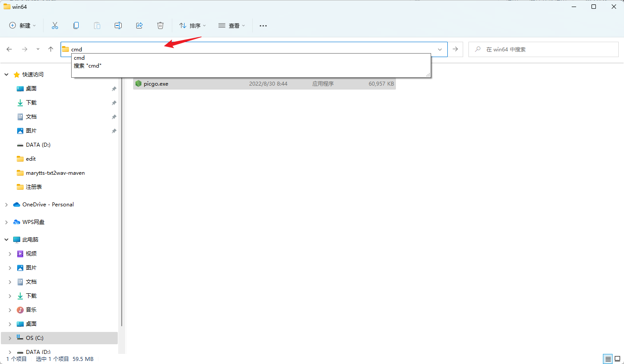Click the search box 在 win64 中搜索
Image resolution: width=624 pixels, height=364 pixels.
tap(544, 49)
